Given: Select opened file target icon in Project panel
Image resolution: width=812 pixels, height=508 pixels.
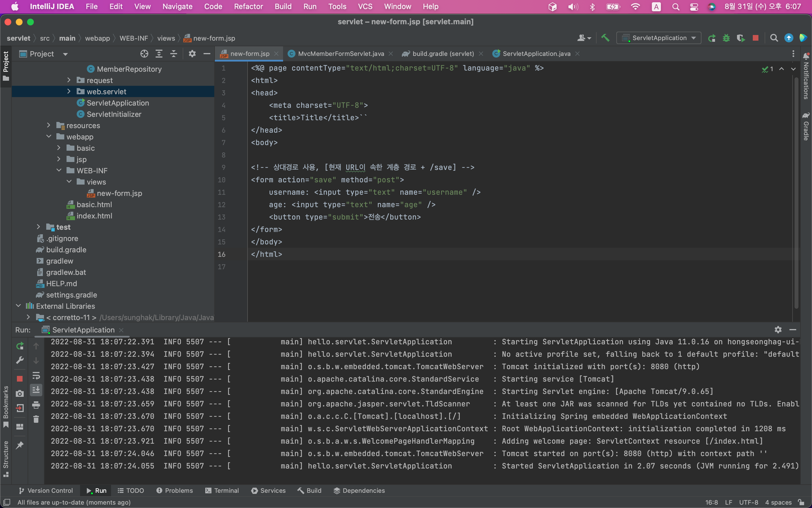Looking at the screenshot, I should point(144,54).
